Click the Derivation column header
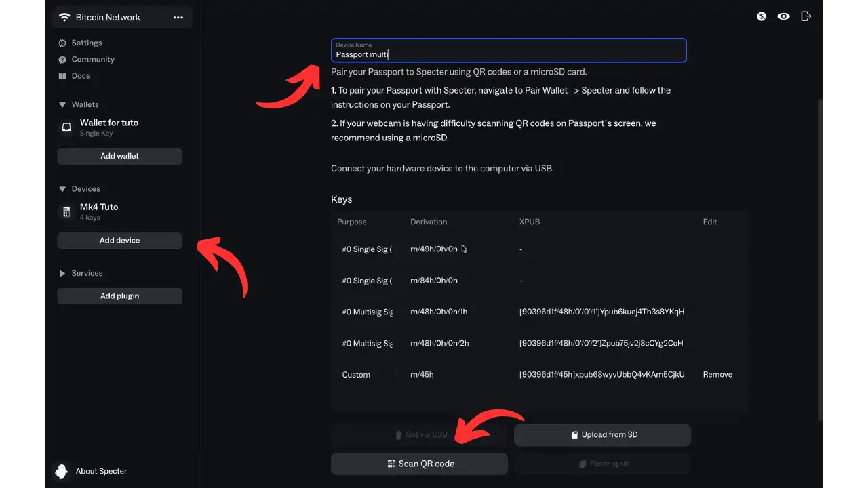 (x=429, y=222)
